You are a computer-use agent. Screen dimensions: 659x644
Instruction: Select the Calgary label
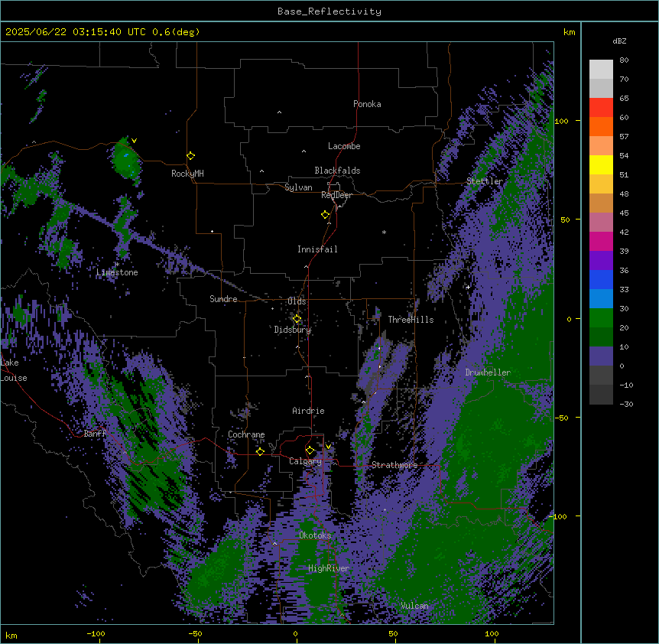(x=305, y=461)
